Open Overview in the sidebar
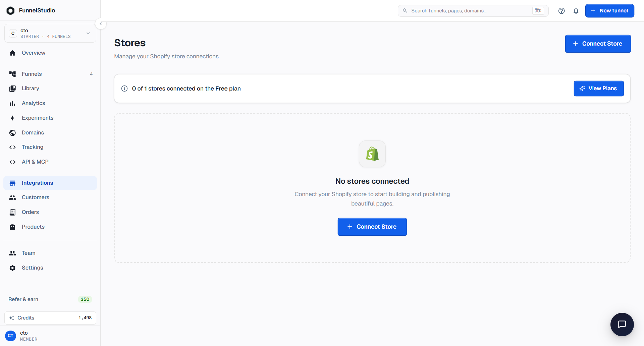Viewport: 644px width, 346px height. coord(50,53)
